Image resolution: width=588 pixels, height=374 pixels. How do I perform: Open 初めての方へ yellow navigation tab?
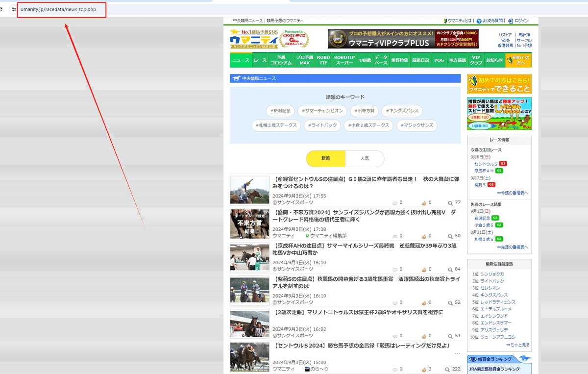518,60
